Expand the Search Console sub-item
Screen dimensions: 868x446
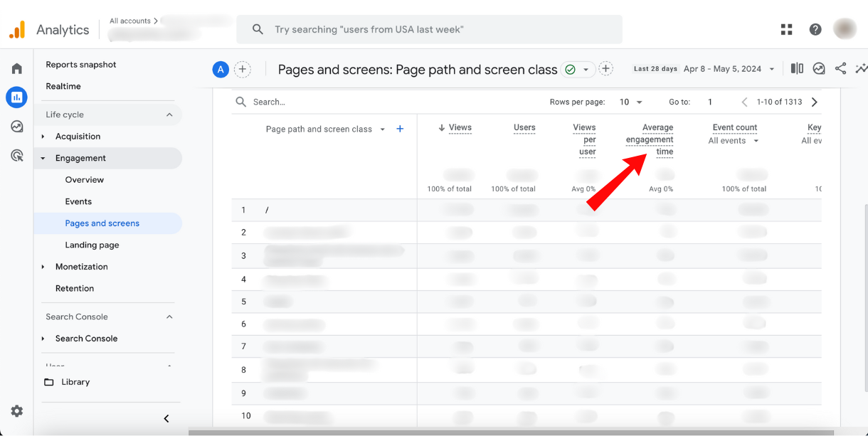(x=86, y=339)
